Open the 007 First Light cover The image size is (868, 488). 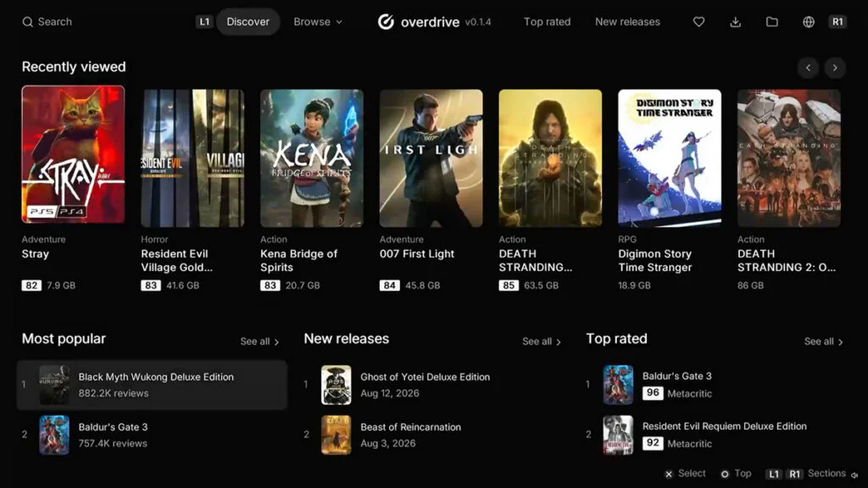click(x=431, y=158)
